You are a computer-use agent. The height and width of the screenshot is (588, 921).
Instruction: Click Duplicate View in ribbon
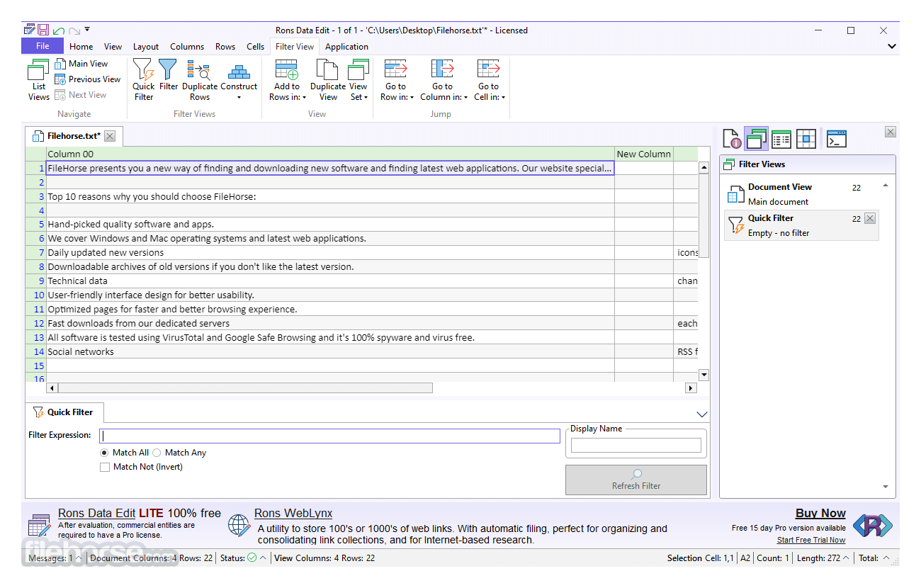(x=328, y=80)
